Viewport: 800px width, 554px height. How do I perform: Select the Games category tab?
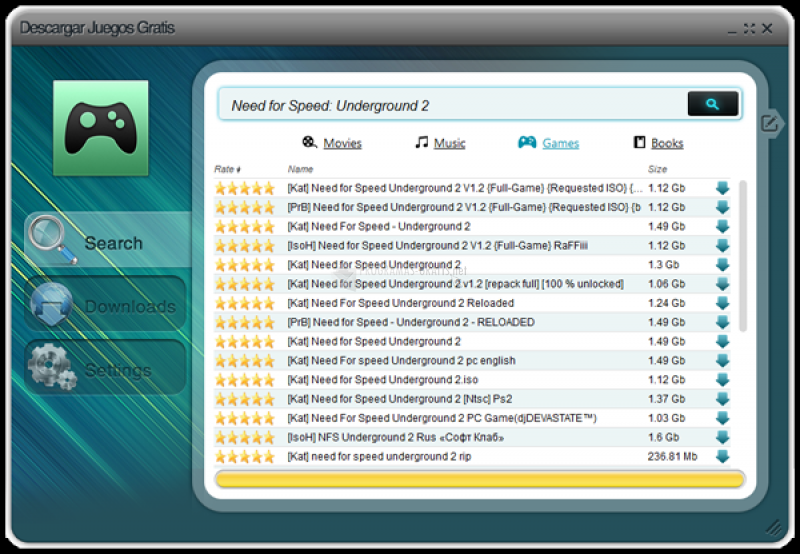[549, 143]
